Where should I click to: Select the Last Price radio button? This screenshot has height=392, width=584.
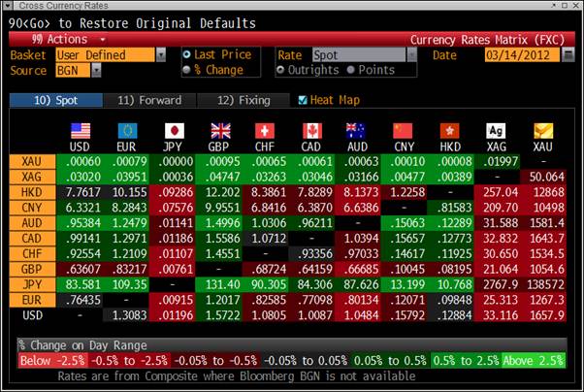187,55
